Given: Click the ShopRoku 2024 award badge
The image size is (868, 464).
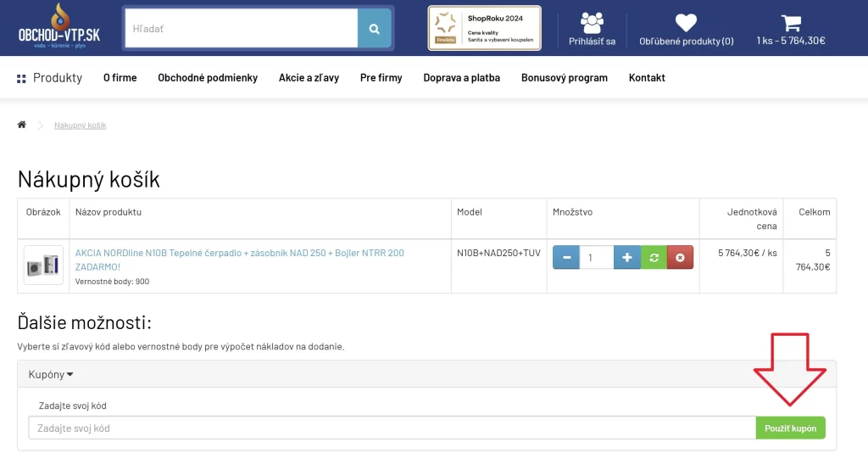Looking at the screenshot, I should pyautogui.click(x=484, y=28).
